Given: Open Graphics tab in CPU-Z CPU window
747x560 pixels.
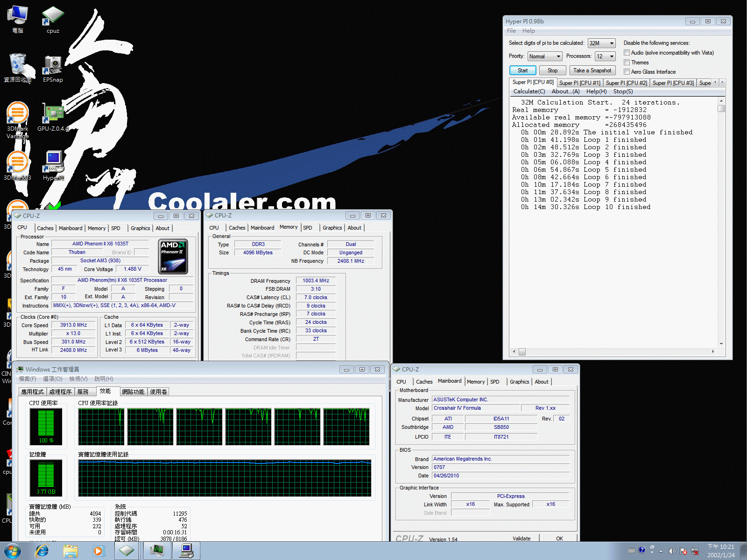Looking at the screenshot, I should (140, 228).
